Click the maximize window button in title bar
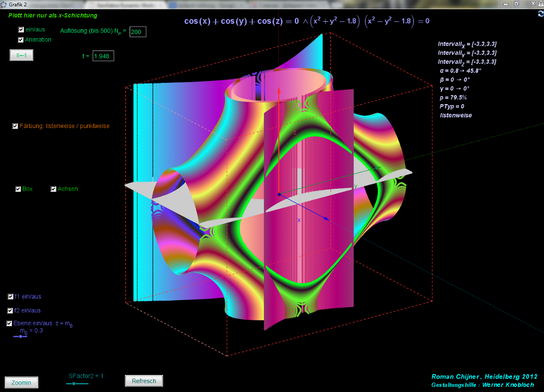Viewport: 544px width, 392px height. click(x=515, y=4)
